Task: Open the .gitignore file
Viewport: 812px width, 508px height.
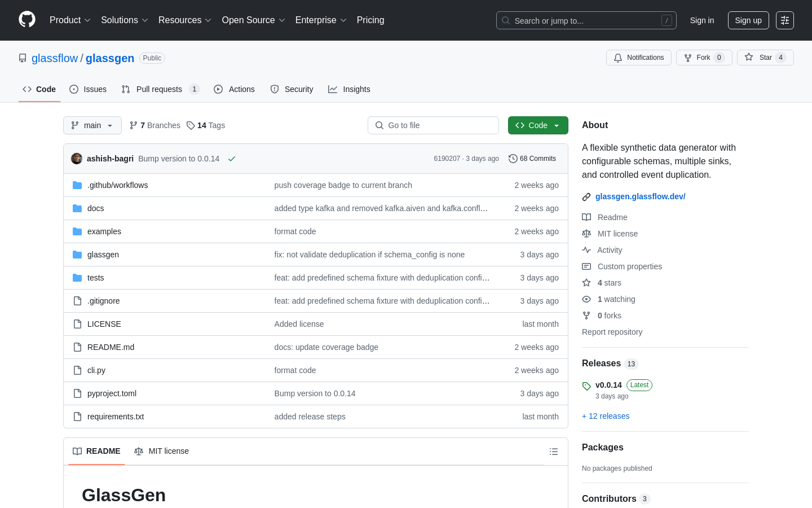Action: pos(103,301)
